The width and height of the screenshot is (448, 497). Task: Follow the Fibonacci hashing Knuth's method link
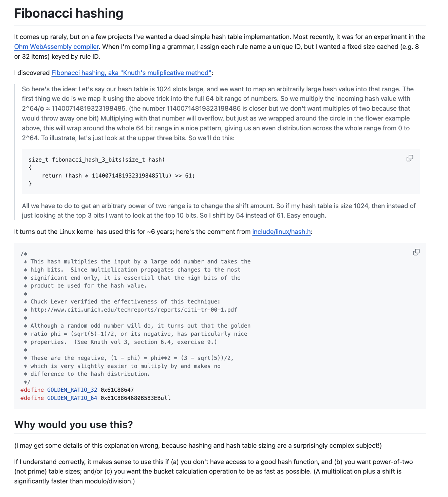pos(132,73)
